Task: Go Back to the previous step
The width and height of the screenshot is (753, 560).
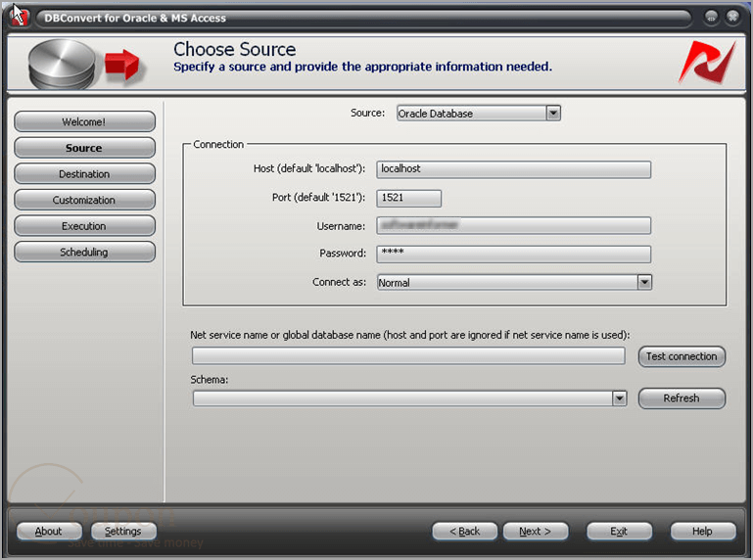Action: coord(465,532)
